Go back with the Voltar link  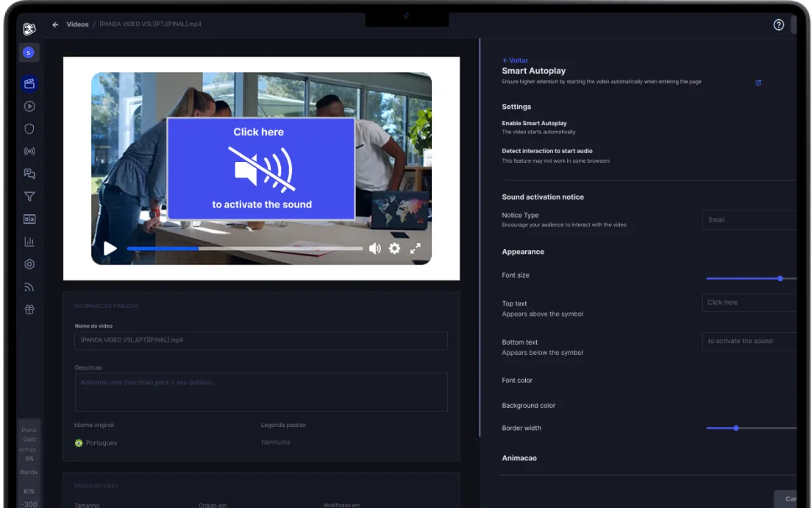pyautogui.click(x=515, y=60)
